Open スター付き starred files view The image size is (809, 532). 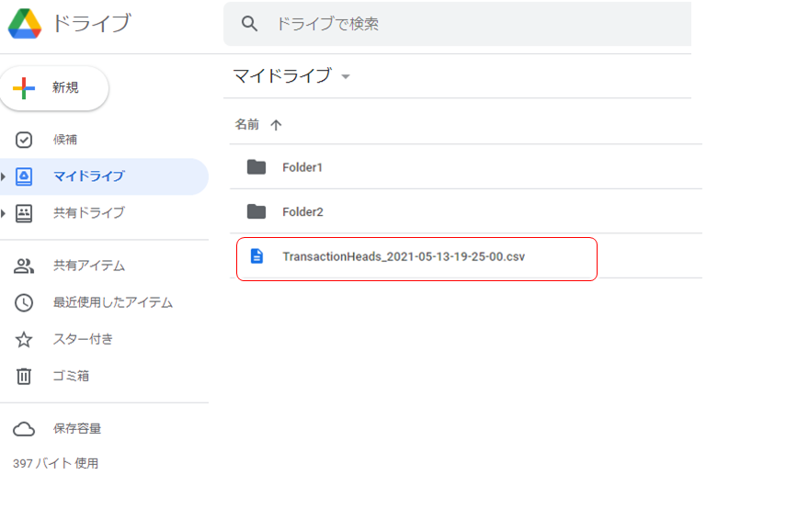click(26, 339)
